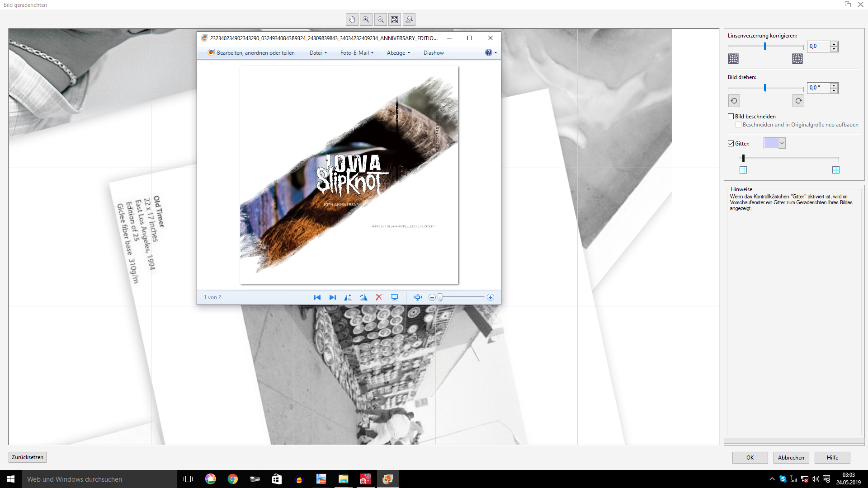The image size is (868, 488).
Task: Start slideshow from viewer bottom bar
Action: click(395, 297)
